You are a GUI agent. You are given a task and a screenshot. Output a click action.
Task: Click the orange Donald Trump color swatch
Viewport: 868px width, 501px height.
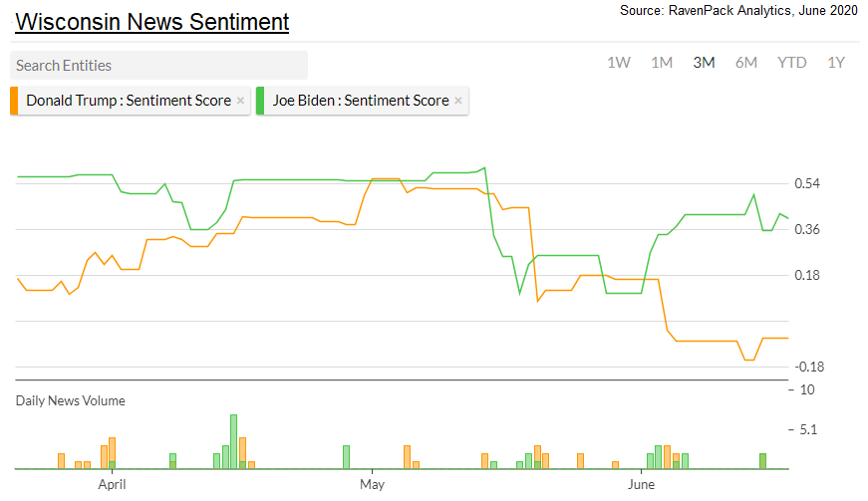(x=13, y=101)
